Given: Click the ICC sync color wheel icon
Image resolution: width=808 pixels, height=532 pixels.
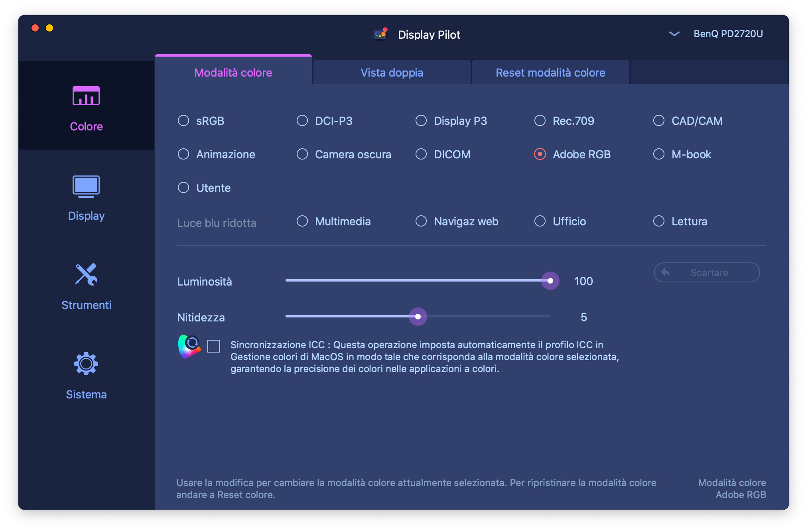Looking at the screenshot, I should click(189, 346).
